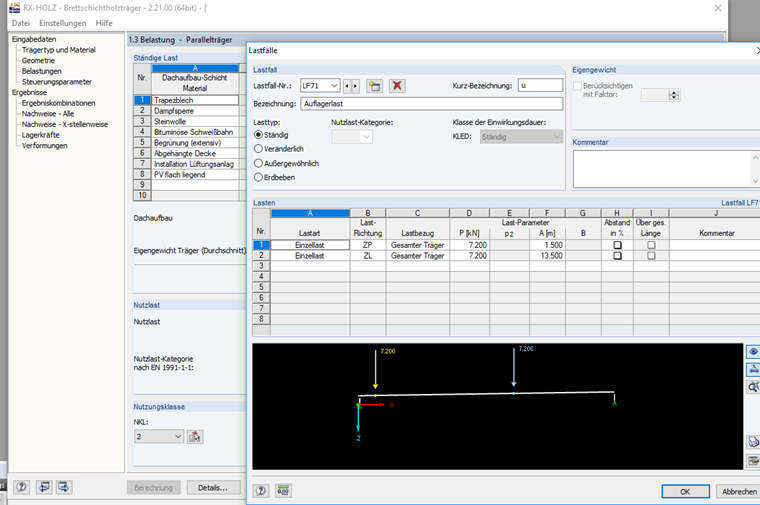Open the Hilfe menu
This screenshot has height=505, width=760.
(x=104, y=23)
